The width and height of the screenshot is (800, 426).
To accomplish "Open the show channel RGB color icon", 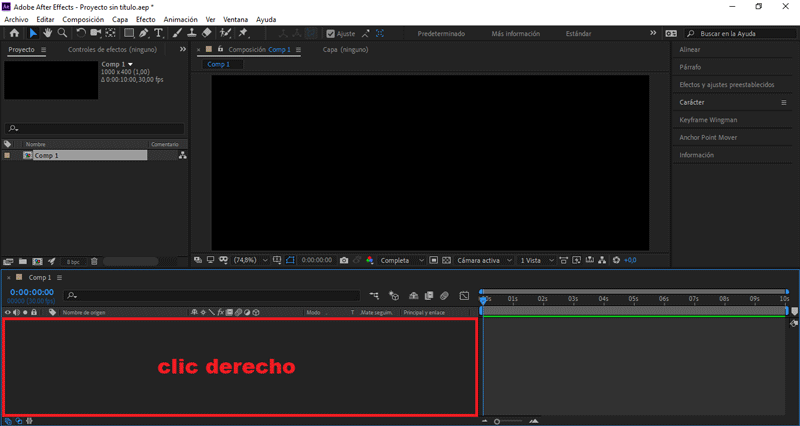I will (x=370, y=260).
